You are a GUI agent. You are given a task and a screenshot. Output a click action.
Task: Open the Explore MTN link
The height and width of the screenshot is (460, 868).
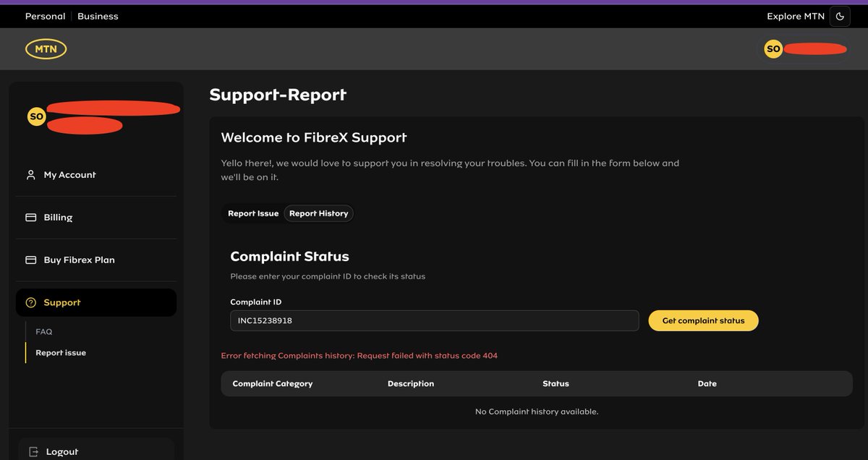(x=796, y=16)
